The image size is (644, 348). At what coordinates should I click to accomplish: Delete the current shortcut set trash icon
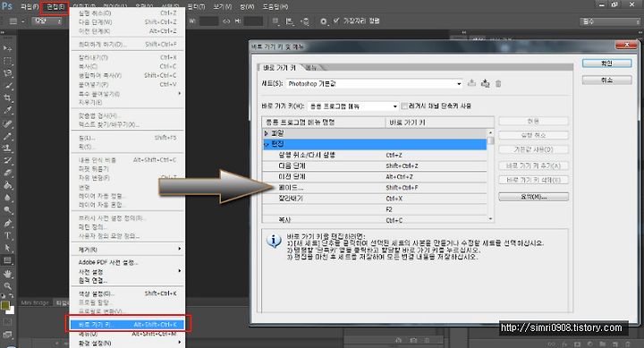coord(498,84)
